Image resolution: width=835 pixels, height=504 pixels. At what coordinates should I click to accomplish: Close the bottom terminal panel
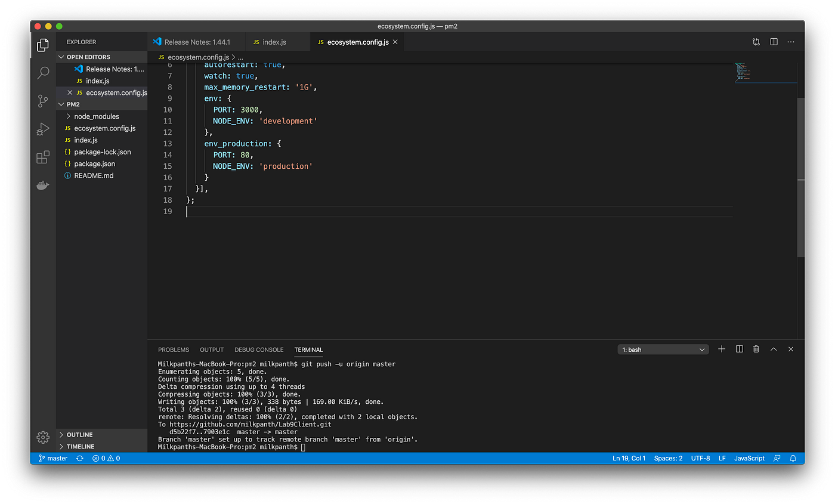[x=791, y=350]
